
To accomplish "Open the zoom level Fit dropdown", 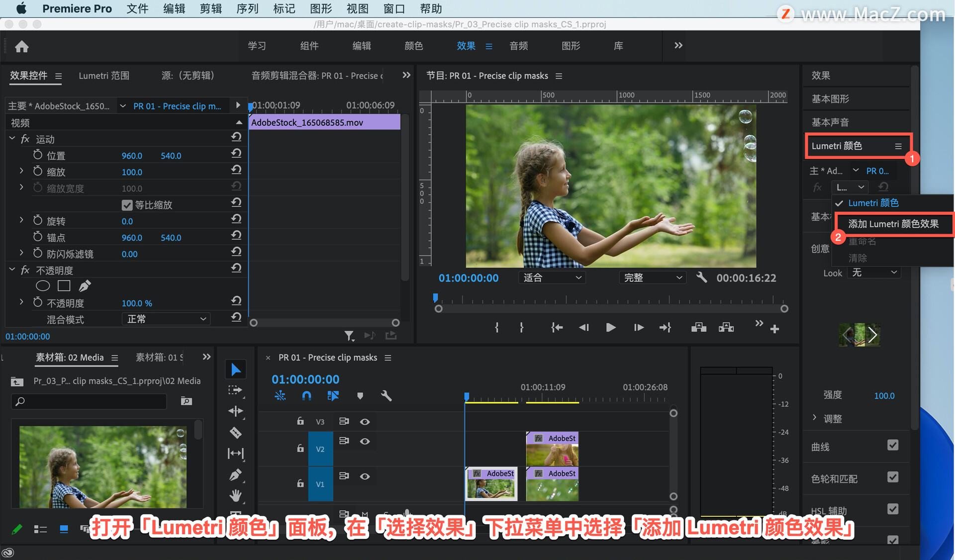I will pyautogui.click(x=552, y=278).
